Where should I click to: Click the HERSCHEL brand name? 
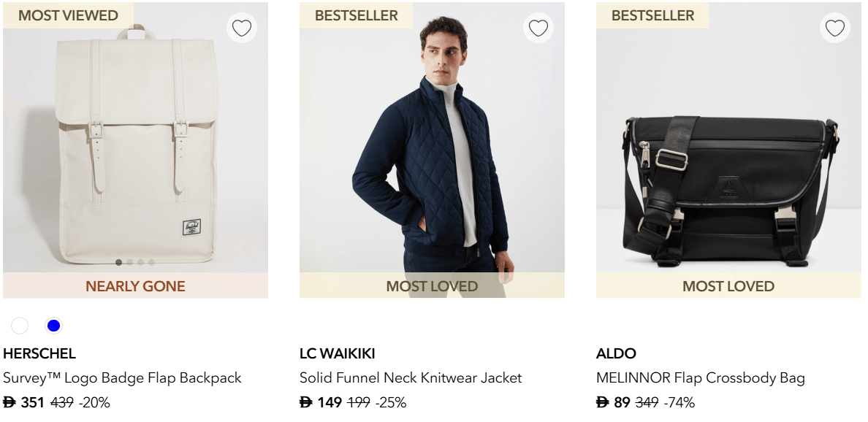point(39,354)
